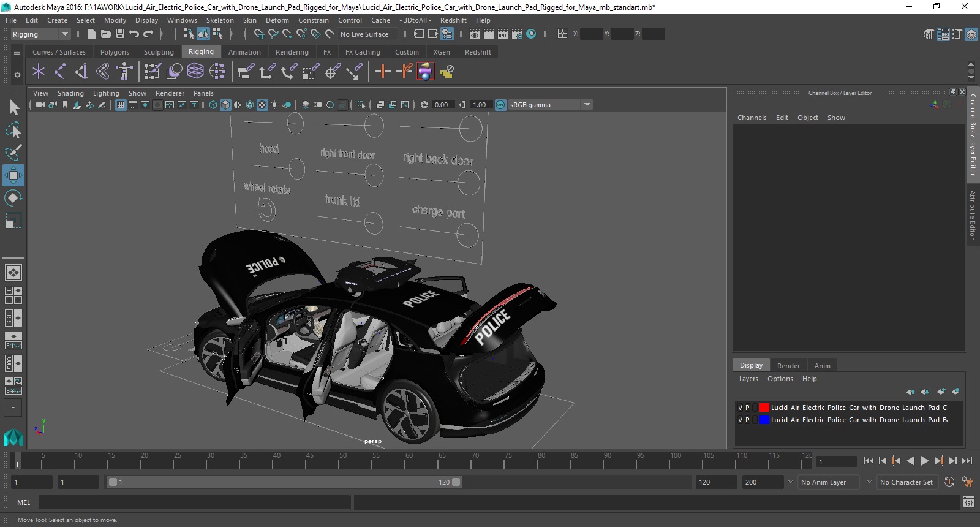
Task: Toggle the viewport grid display button
Action: click(121, 105)
